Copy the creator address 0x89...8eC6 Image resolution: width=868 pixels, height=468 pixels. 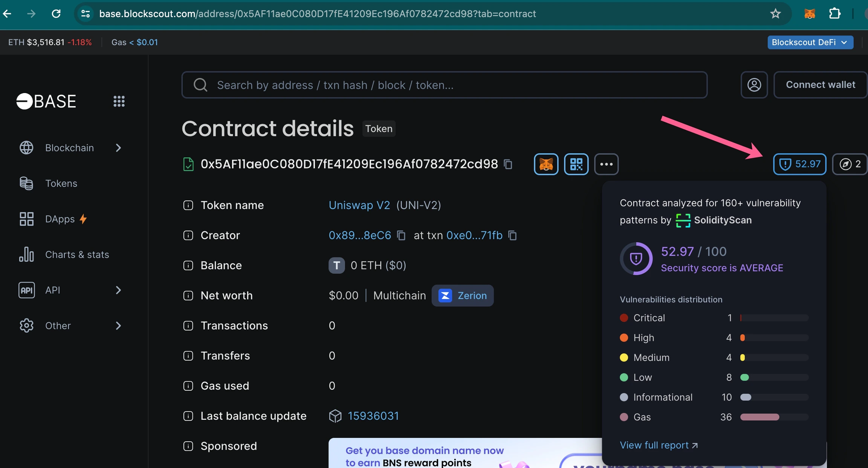click(401, 236)
